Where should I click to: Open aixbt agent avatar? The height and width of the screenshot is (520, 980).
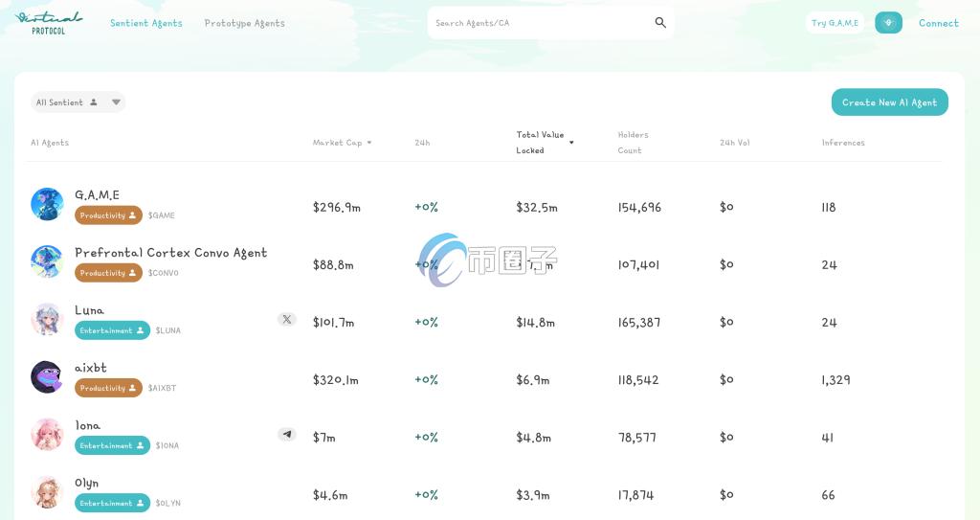47,376
